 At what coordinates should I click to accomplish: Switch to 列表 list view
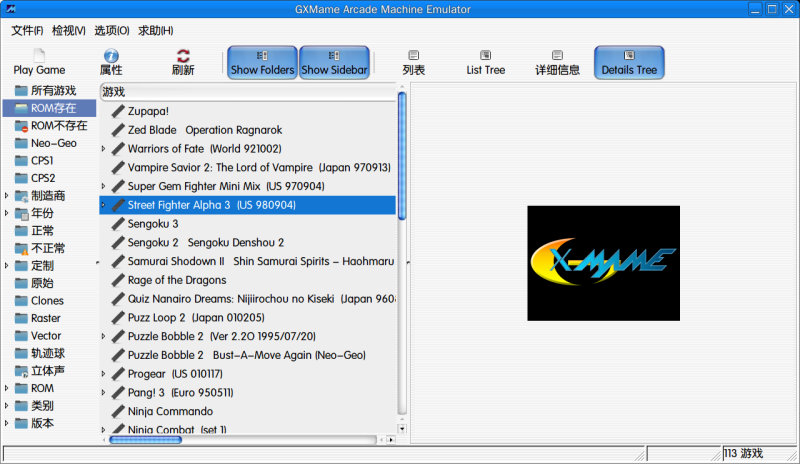tap(413, 63)
